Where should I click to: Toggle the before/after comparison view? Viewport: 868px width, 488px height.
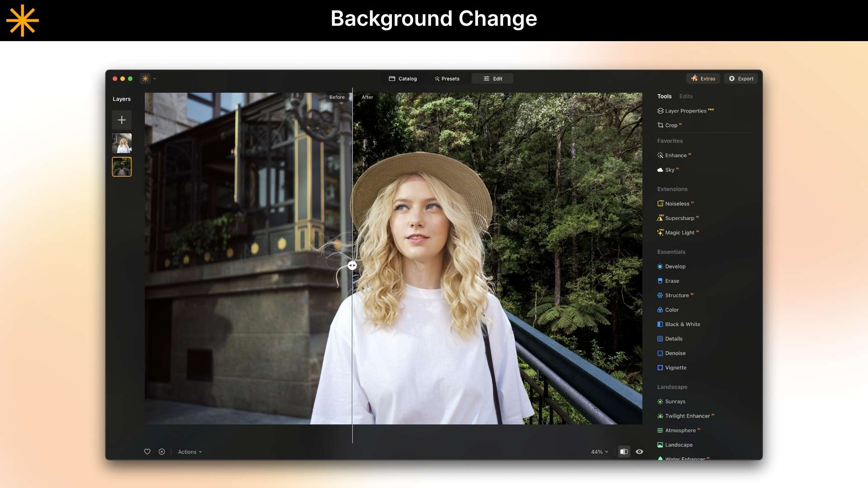pyautogui.click(x=624, y=451)
